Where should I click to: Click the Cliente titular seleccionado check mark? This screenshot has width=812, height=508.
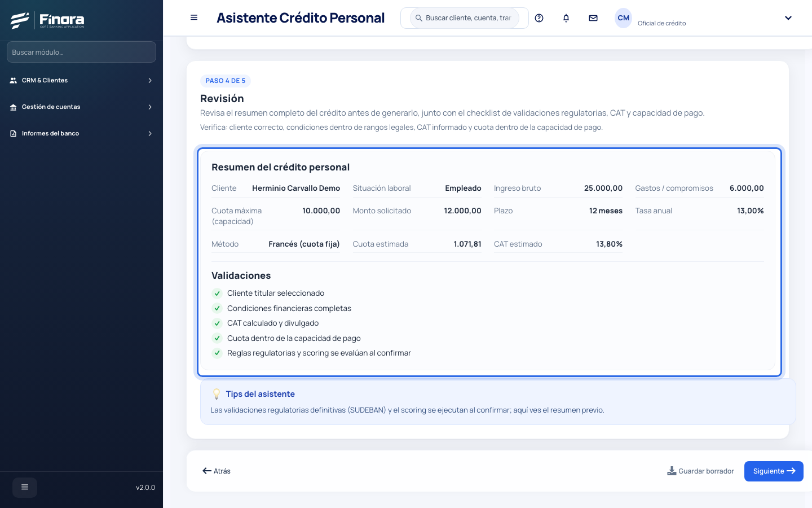pos(217,294)
